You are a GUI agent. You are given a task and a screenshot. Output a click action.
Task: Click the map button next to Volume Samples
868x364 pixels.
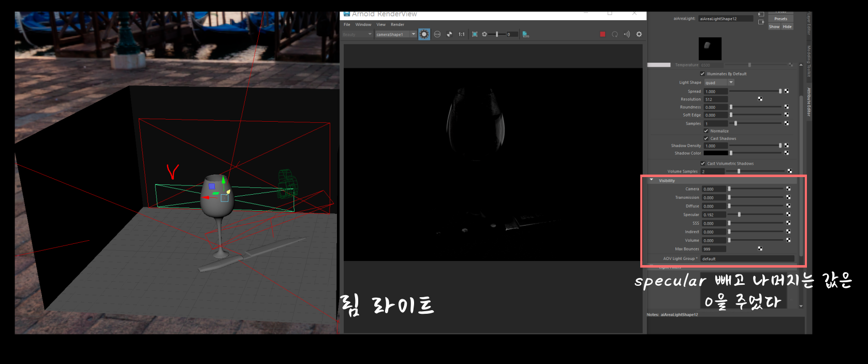tap(790, 171)
